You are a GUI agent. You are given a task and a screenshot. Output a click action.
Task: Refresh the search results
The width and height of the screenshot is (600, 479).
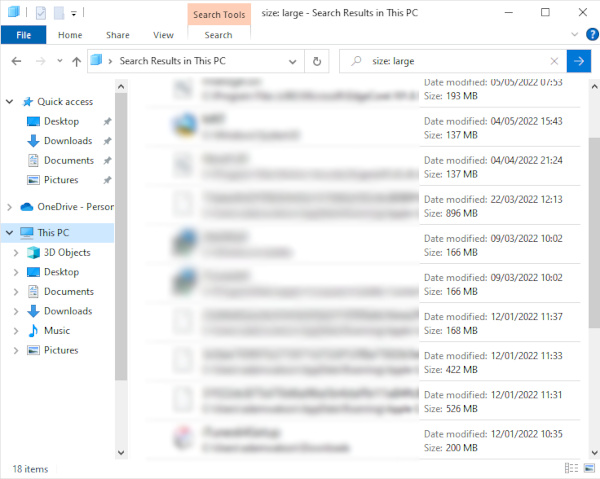point(317,61)
